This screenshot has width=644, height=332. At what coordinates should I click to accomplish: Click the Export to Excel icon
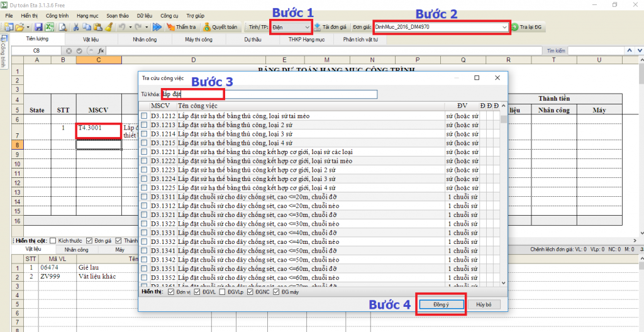(x=49, y=27)
